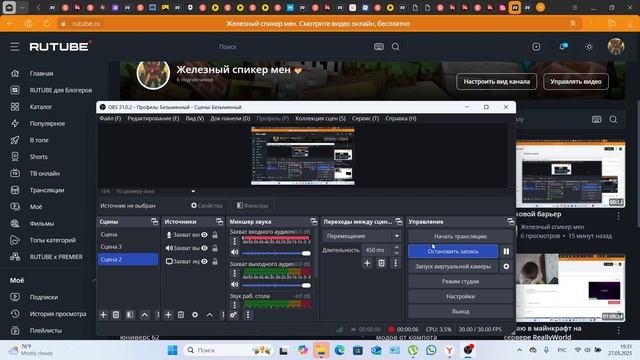Undock the Scene Transitions panel
The image size is (640, 360).
point(399,222)
